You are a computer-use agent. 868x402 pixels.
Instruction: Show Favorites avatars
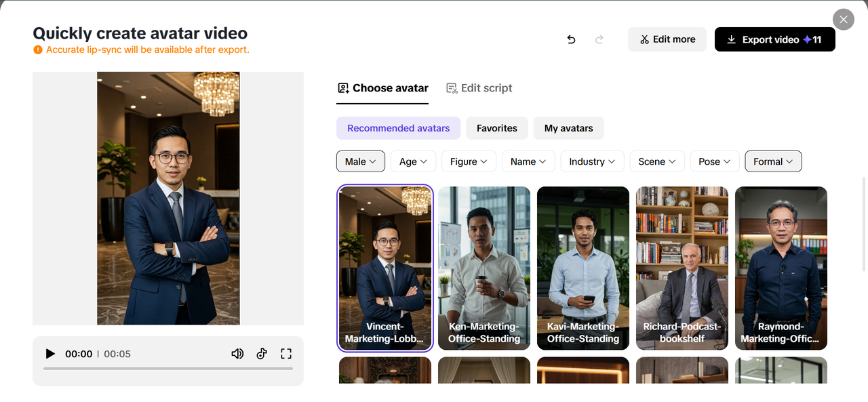point(496,128)
